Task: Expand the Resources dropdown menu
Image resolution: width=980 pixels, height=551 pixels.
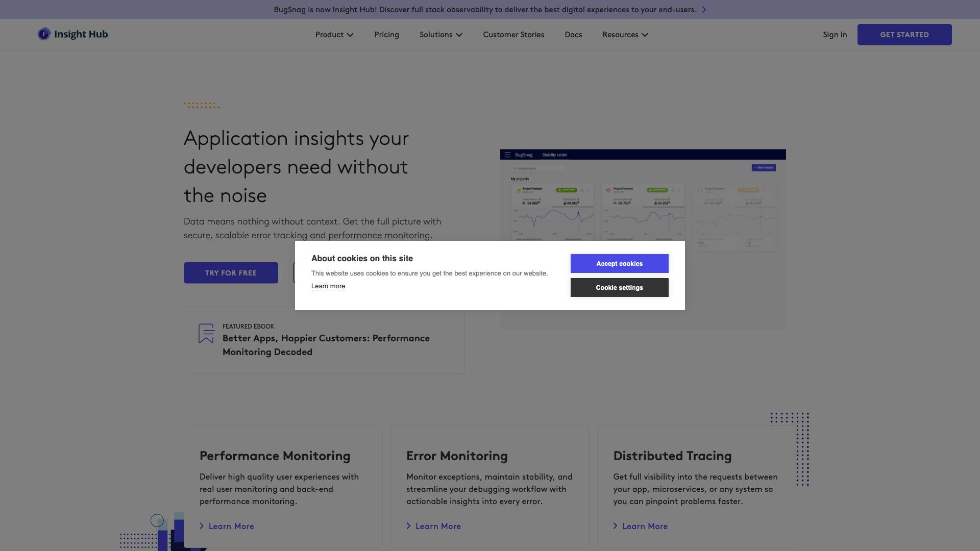Action: point(625,35)
